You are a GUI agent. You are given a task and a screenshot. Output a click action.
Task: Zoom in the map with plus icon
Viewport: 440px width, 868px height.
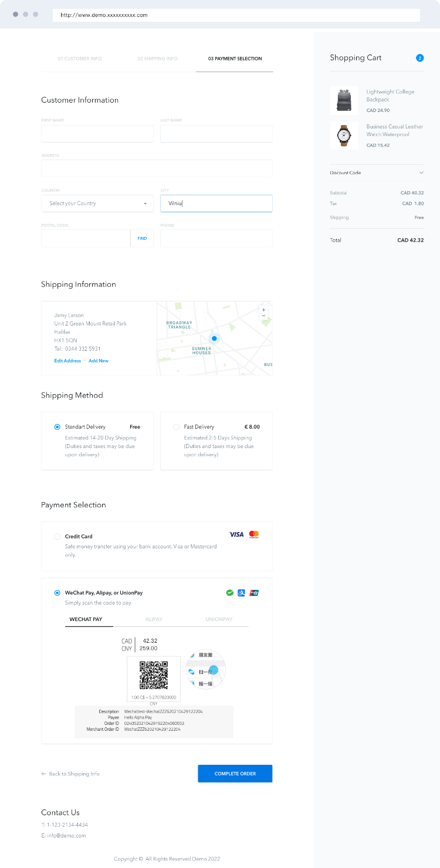(263, 310)
